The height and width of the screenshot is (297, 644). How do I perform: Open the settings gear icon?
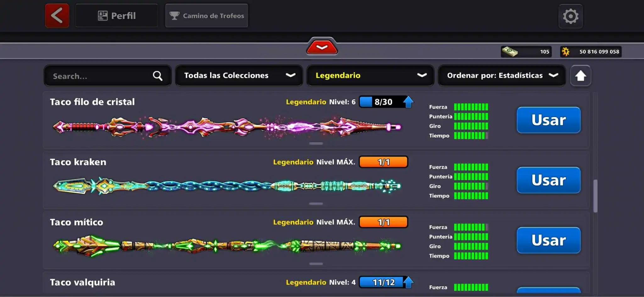(570, 16)
